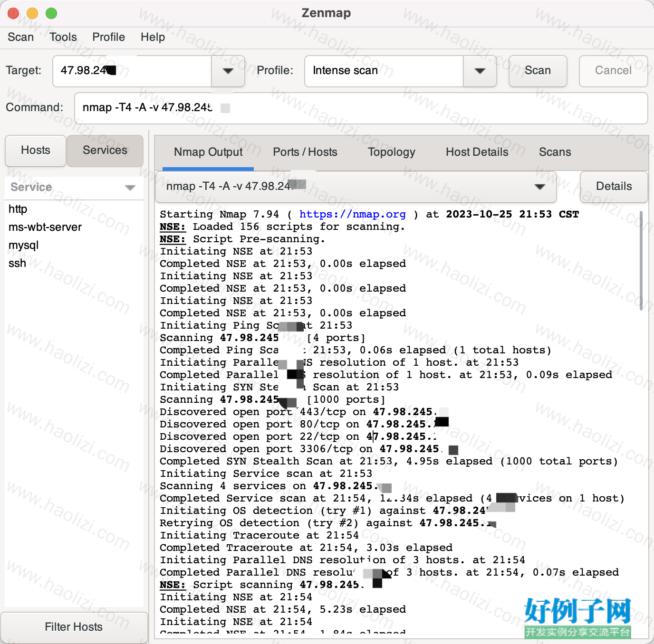The height and width of the screenshot is (644, 654).
Task: Expand the Profile dropdown arrow
Action: click(x=480, y=71)
